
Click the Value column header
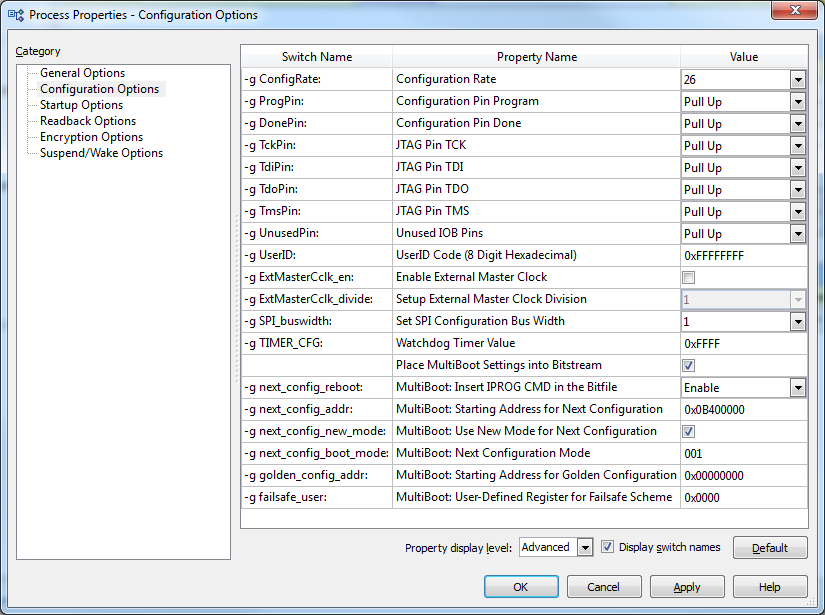tap(744, 57)
